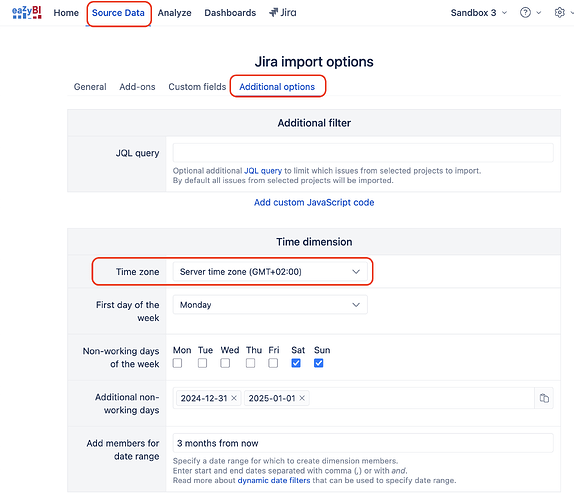
Task: Expand First day of the week dropdown
Action: (x=270, y=305)
